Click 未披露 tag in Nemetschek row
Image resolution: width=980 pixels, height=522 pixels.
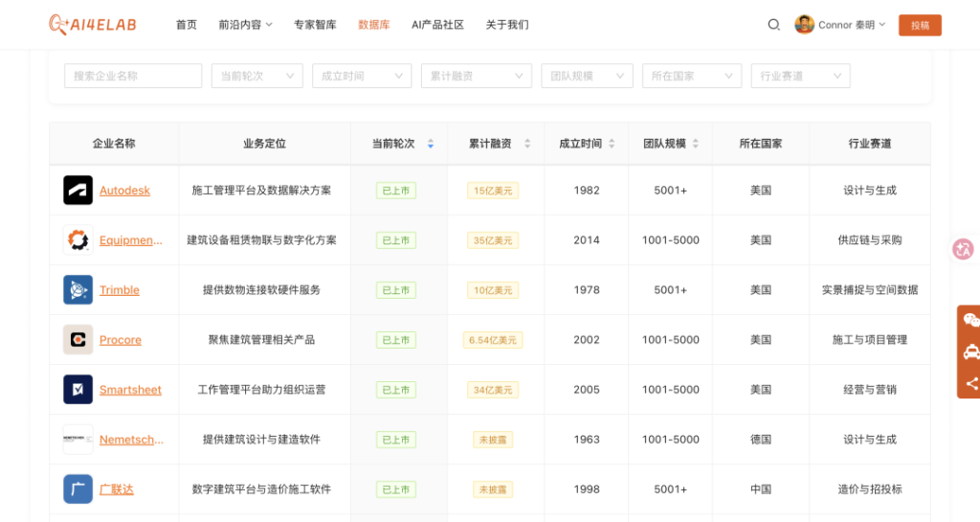tap(493, 440)
